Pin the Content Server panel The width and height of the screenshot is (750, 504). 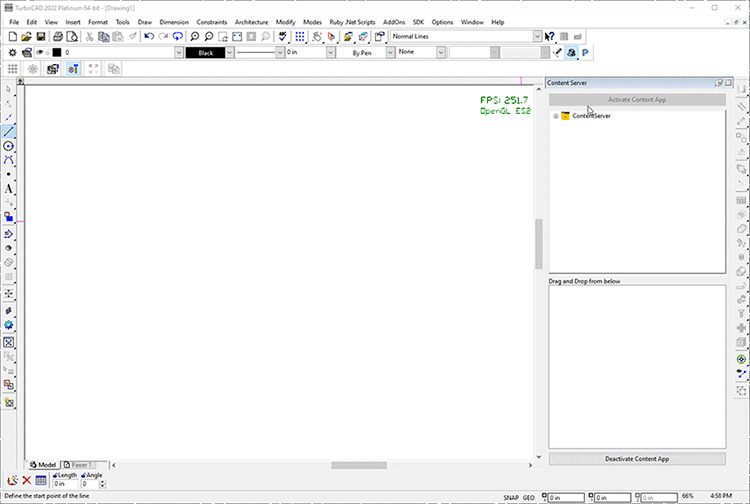(718, 83)
